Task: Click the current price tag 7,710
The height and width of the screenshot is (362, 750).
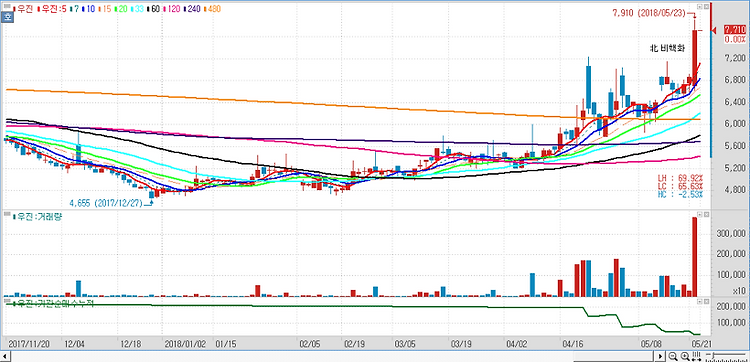Action: 735,30
